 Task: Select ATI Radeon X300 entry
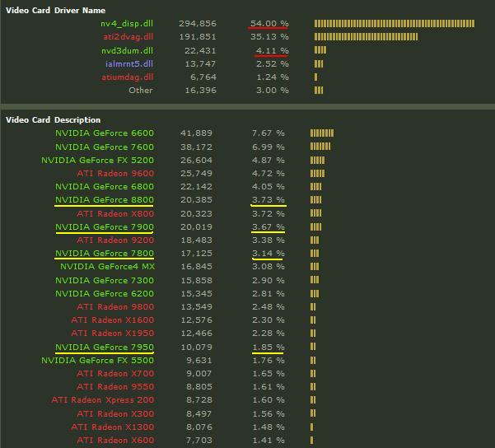click(x=115, y=414)
